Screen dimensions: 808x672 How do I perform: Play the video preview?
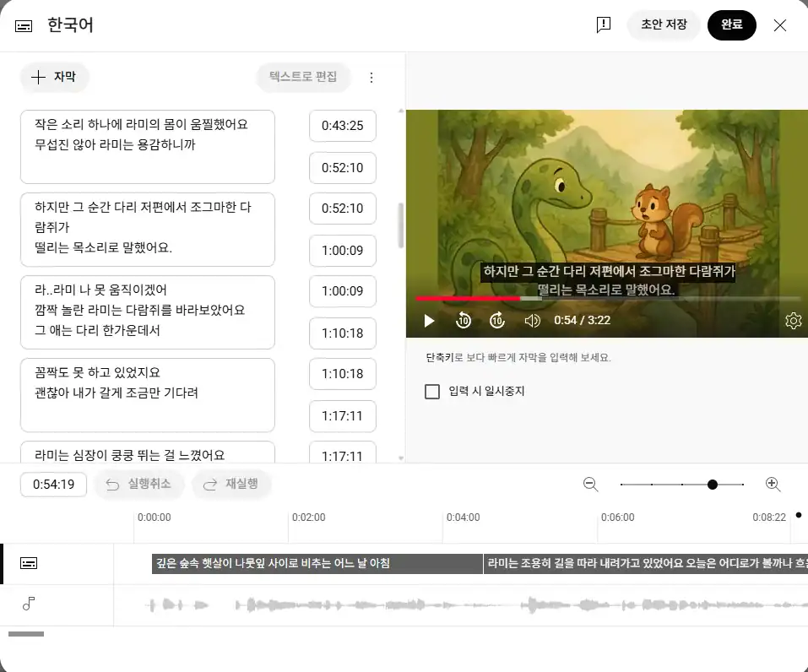pos(429,321)
